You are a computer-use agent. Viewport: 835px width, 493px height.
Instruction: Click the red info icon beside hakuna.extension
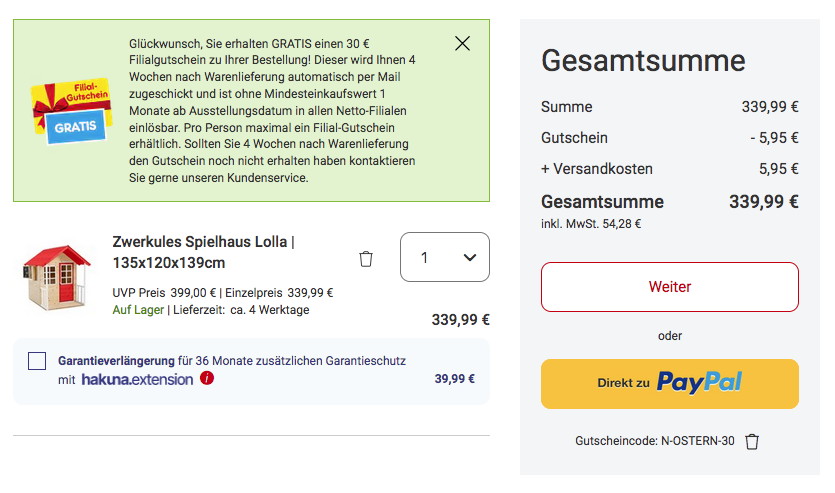tap(207, 379)
